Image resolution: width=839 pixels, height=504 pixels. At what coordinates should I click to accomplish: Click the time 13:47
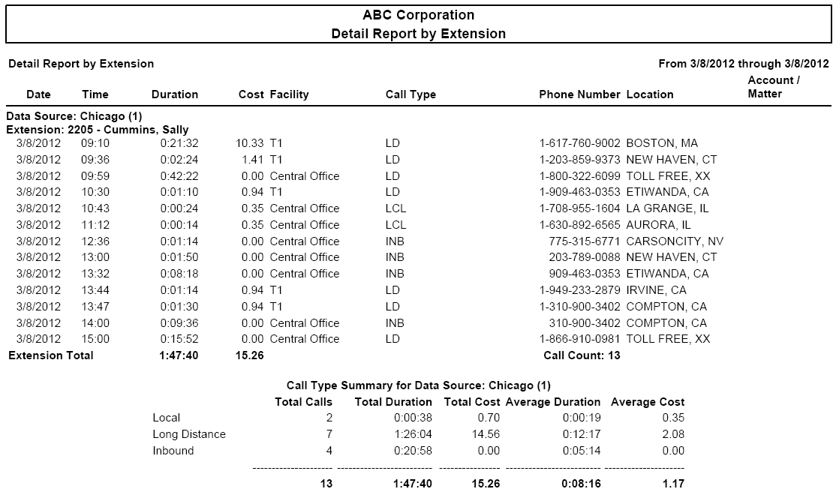click(95, 307)
